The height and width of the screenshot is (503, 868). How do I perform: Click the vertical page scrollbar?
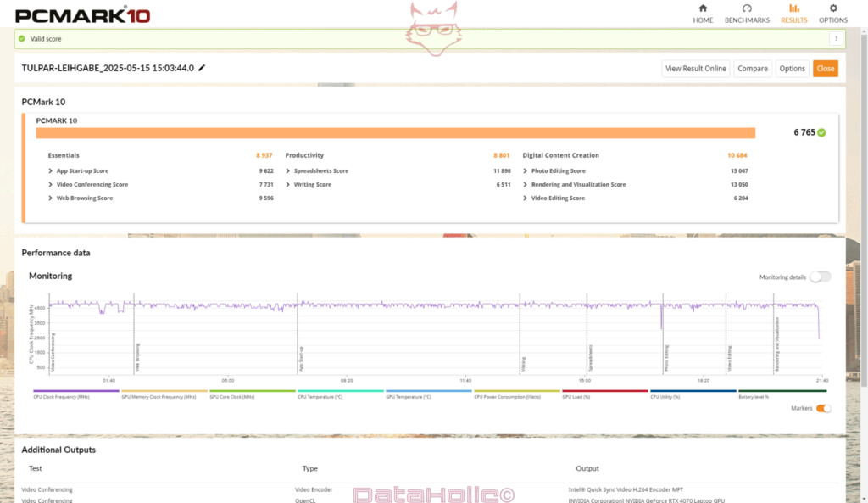(864, 210)
